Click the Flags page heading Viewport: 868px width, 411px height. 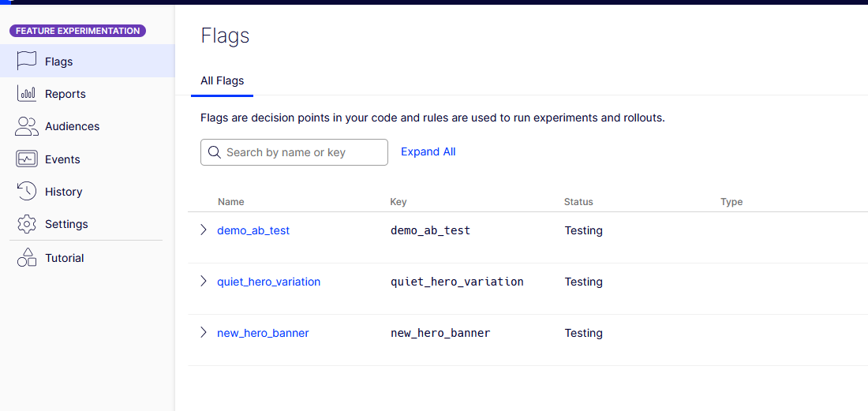[225, 35]
